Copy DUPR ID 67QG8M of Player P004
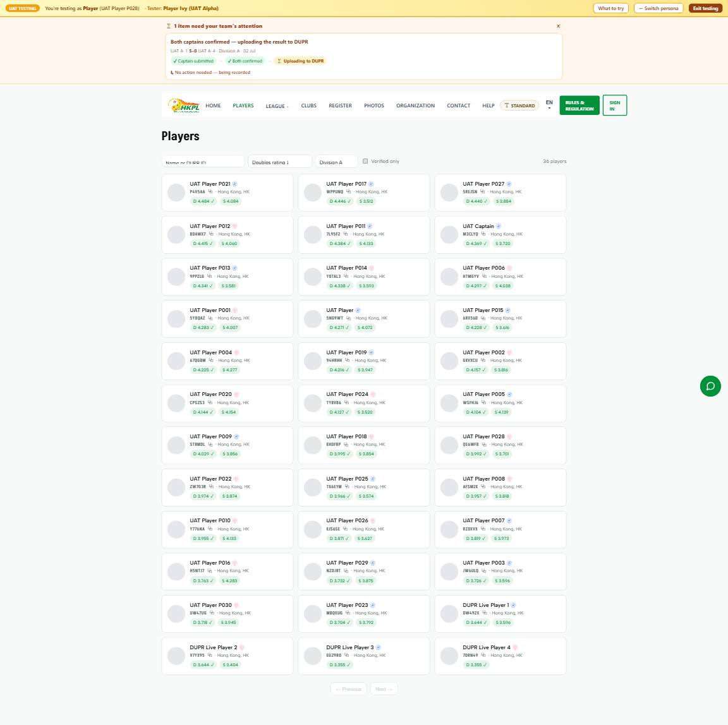Image resolution: width=728 pixels, height=725 pixels. [211, 360]
